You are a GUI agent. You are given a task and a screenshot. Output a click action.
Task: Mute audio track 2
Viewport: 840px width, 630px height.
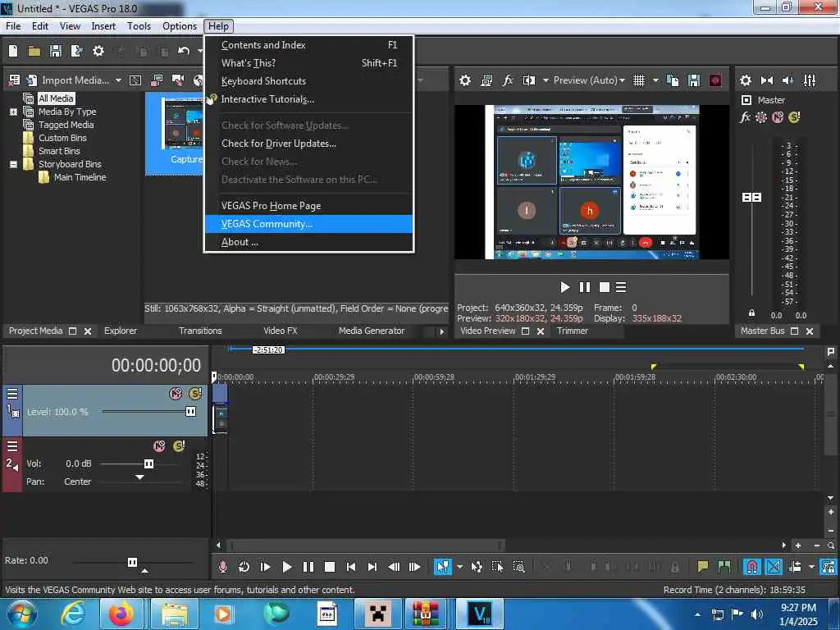(x=159, y=446)
